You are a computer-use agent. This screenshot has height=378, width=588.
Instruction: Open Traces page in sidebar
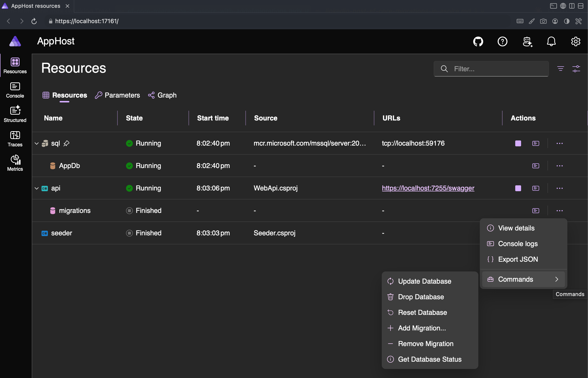pyautogui.click(x=15, y=139)
